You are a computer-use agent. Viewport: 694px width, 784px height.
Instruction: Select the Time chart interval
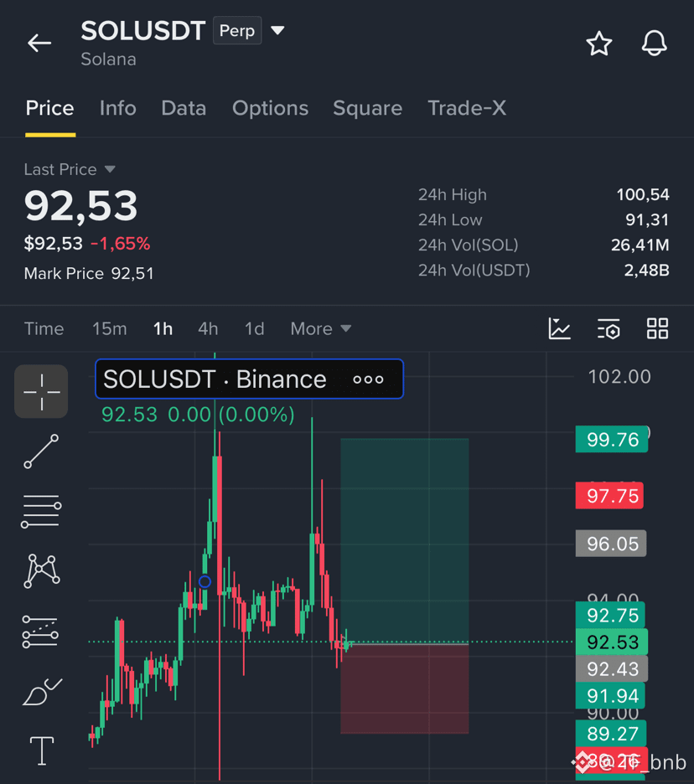coord(44,328)
